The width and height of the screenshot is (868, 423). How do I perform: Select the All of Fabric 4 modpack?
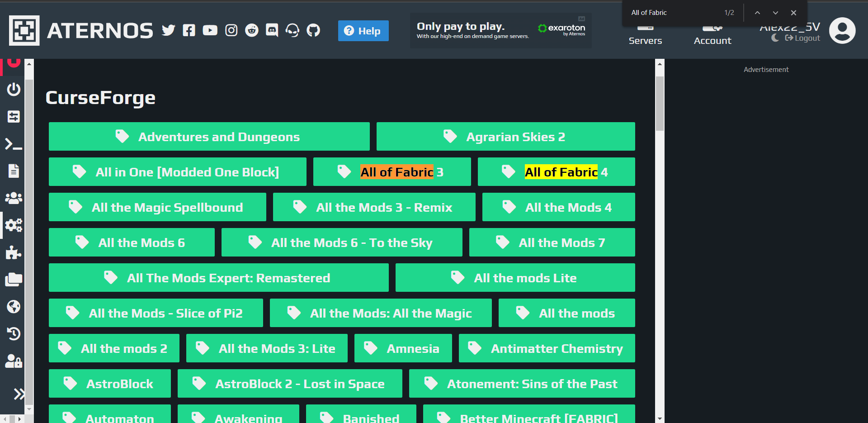tap(557, 171)
